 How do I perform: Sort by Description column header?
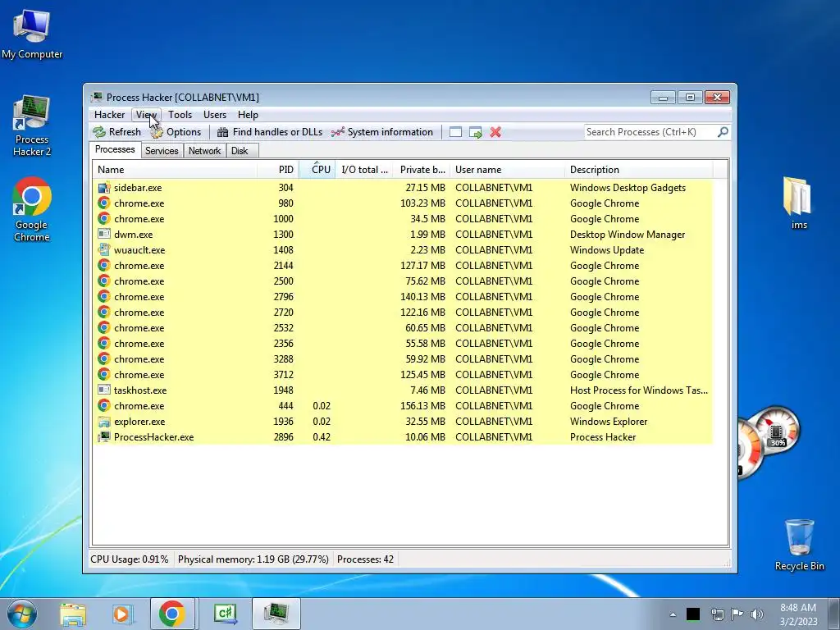pos(638,170)
